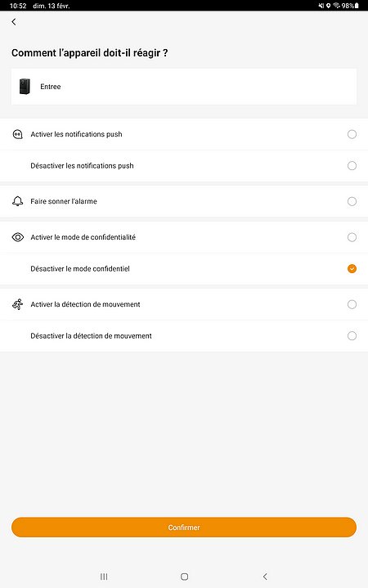Tap the back arrow at top left
The width and height of the screenshot is (368, 588).
[x=14, y=22]
